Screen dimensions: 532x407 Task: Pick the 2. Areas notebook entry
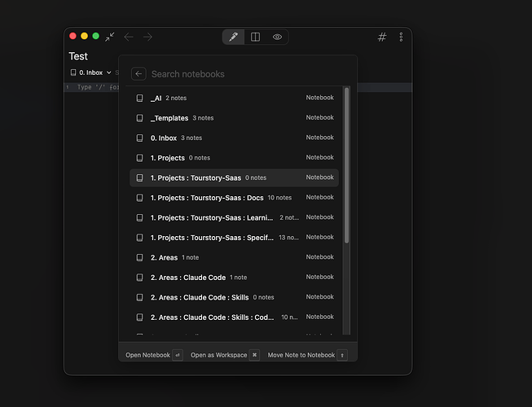[164, 257]
